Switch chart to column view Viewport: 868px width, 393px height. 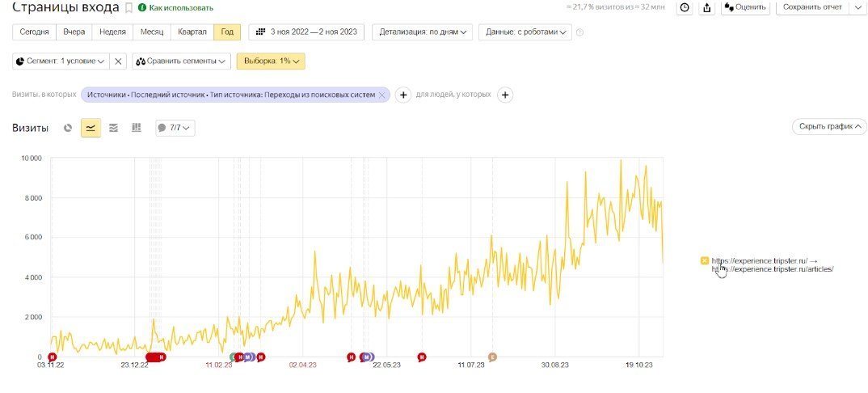click(137, 128)
